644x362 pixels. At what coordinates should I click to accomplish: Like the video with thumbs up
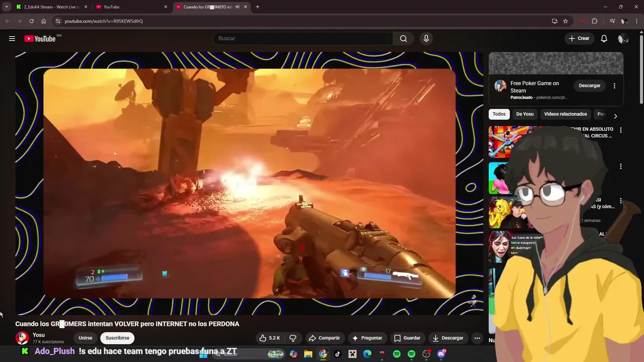click(x=270, y=338)
